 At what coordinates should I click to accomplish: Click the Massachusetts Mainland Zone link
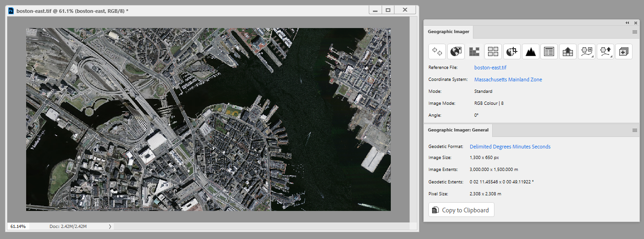click(508, 80)
